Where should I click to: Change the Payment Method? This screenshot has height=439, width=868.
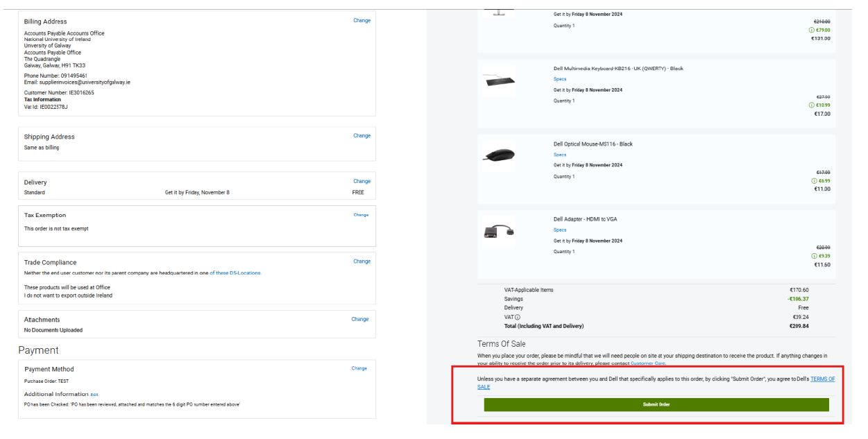click(x=359, y=368)
